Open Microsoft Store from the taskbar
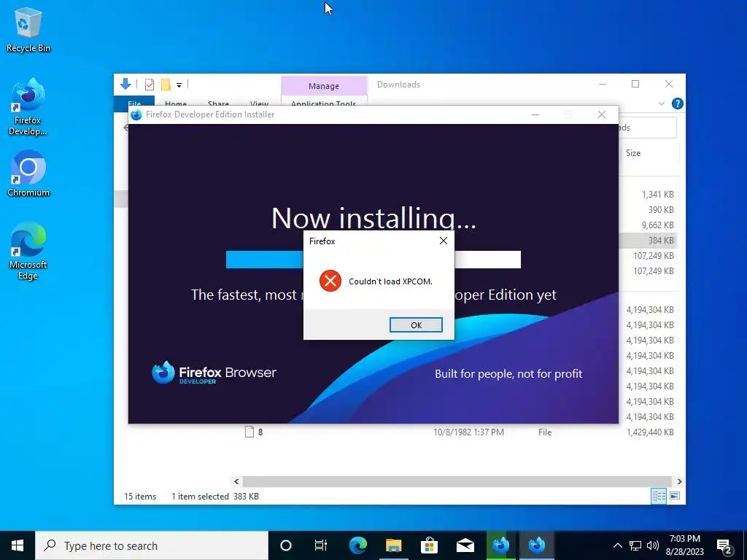 (x=429, y=545)
